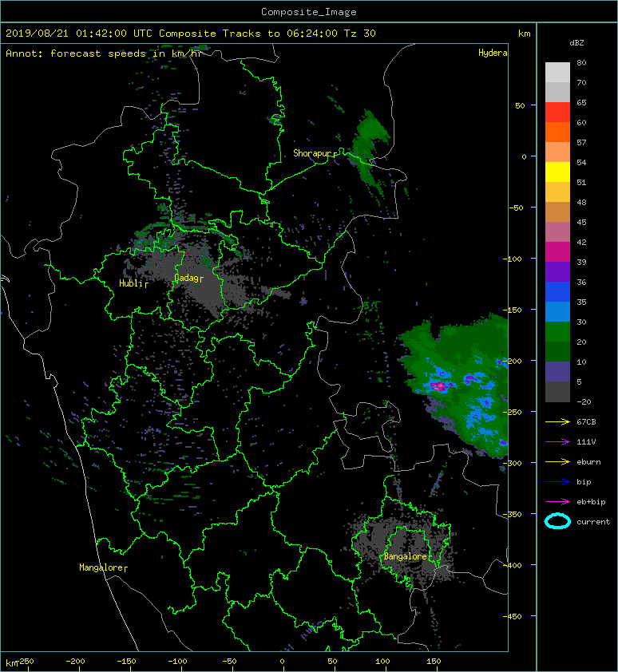Image resolution: width=618 pixels, height=672 pixels.
Task: Pick the peach swatch between 57 and 54
Action: (557, 152)
